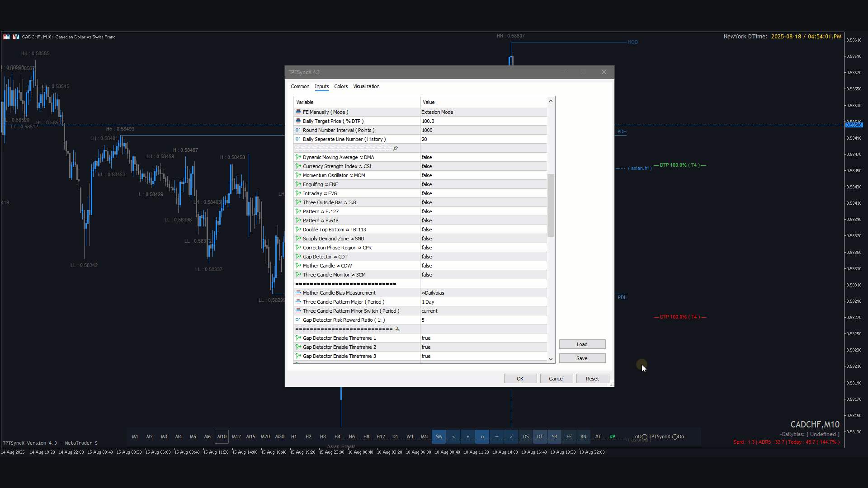Click the #T panel button

[x=598, y=436]
